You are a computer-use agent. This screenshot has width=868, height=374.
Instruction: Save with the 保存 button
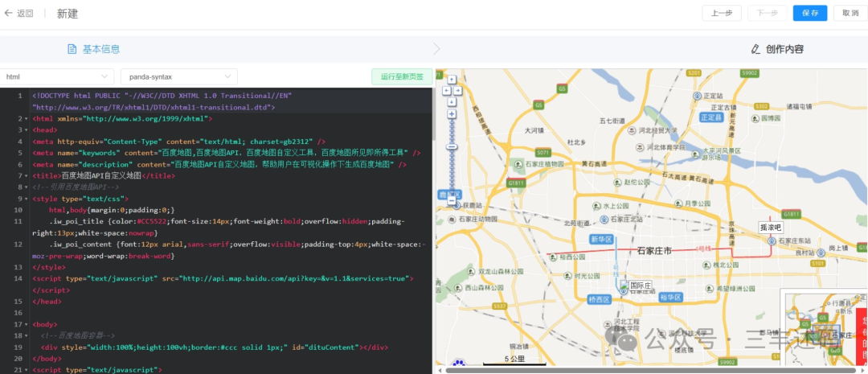810,14
